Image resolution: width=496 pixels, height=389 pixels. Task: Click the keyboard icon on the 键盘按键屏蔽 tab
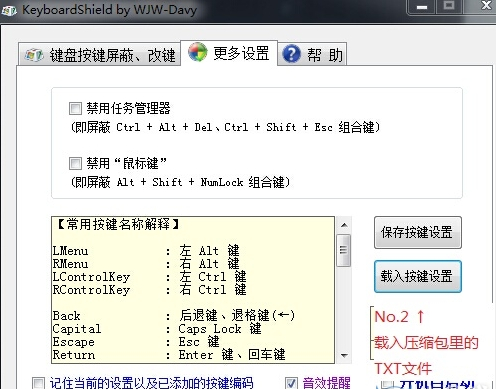pos(34,55)
